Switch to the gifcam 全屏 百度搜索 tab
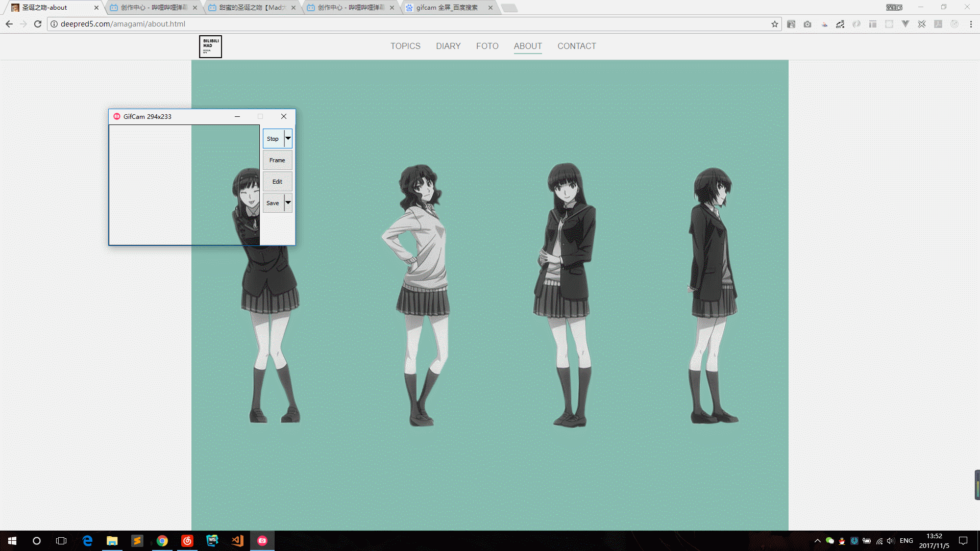This screenshot has width=980, height=551. tap(449, 8)
